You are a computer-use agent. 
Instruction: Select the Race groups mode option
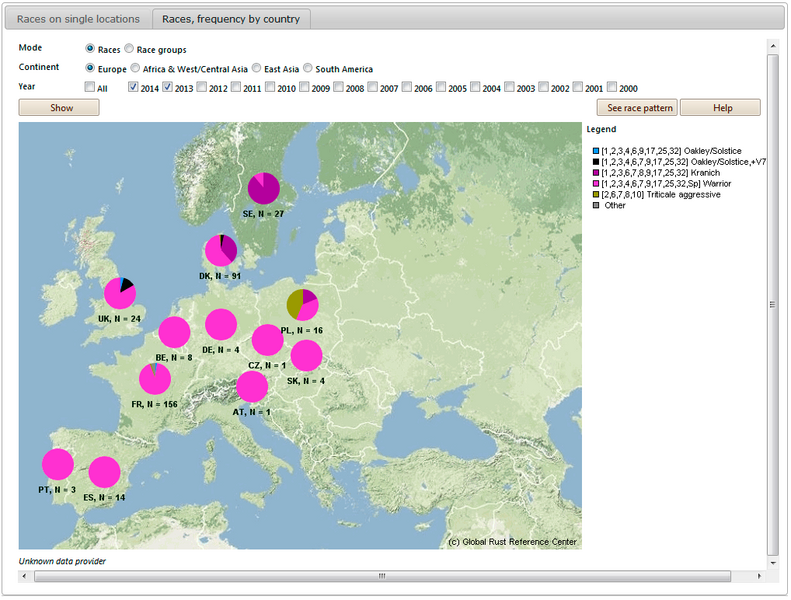tap(129, 49)
